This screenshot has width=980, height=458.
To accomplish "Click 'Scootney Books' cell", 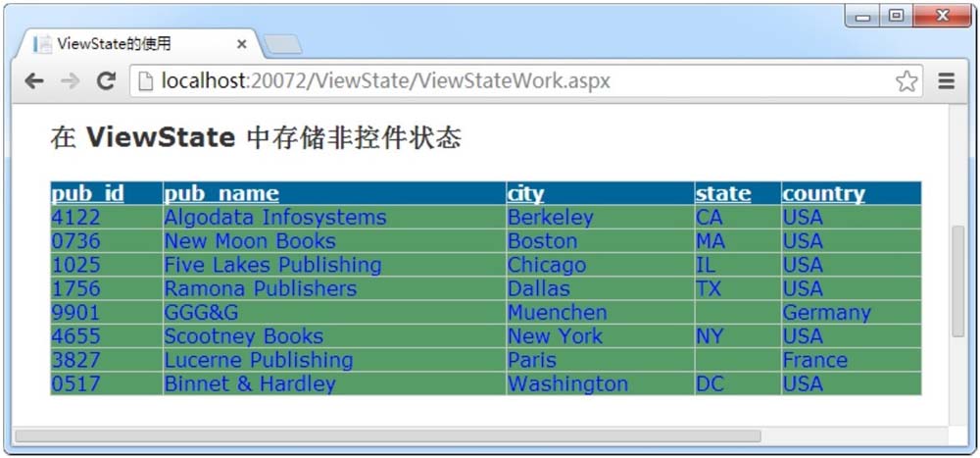I will 334,336.
